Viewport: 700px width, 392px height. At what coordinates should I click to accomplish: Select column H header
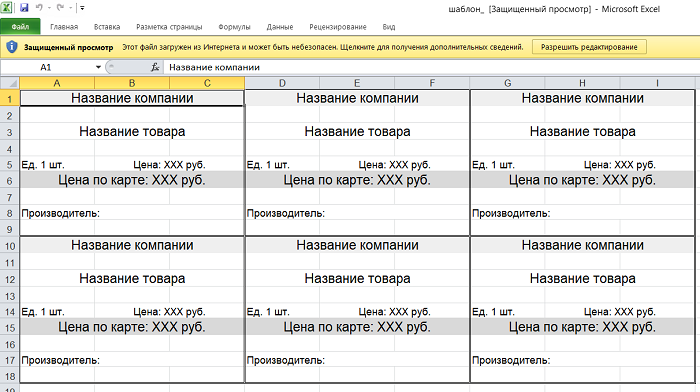(x=583, y=83)
